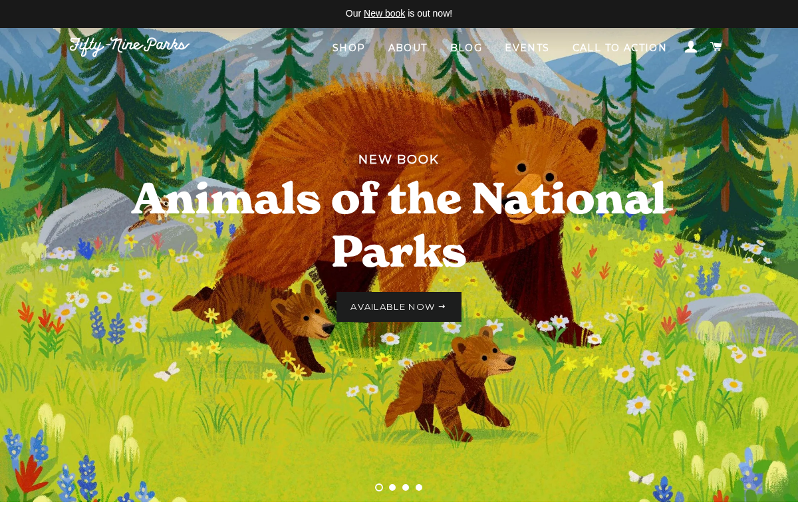
Task: Go to the BLOG tab
Action: coord(466,47)
